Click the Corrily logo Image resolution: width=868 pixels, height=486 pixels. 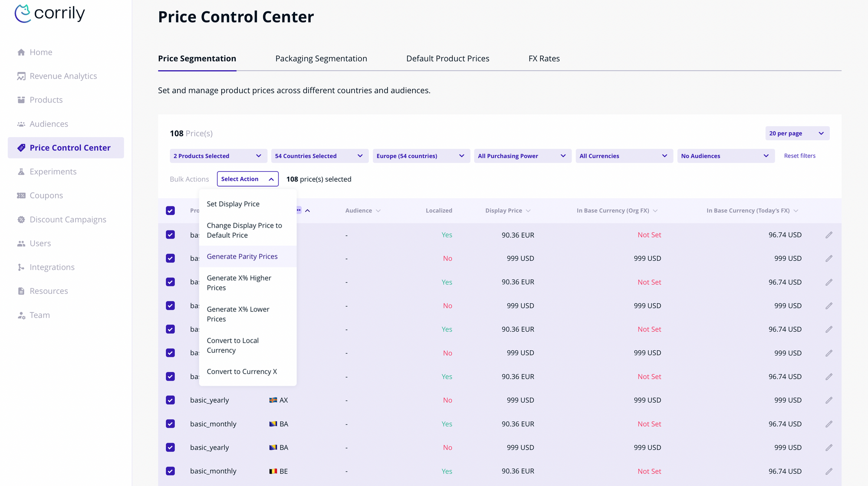coord(50,13)
